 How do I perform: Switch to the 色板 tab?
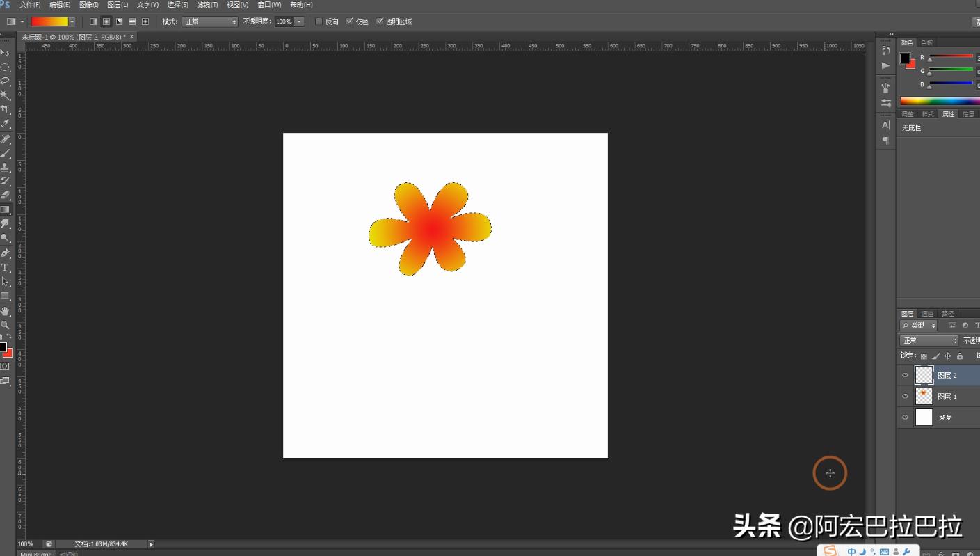[927, 42]
